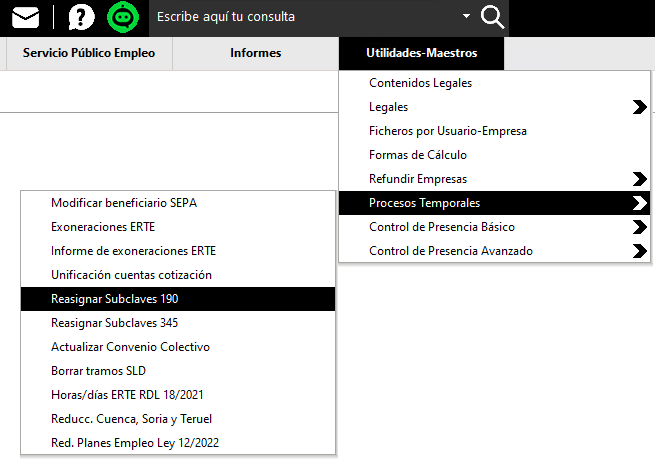
Task: Open the mail envelope icon
Action: pyautogui.click(x=25, y=17)
